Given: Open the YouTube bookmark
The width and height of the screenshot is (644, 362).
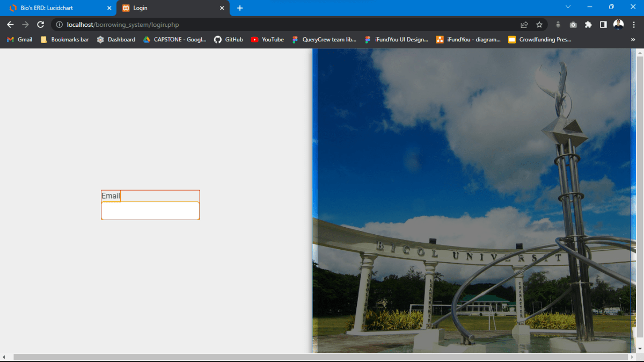Looking at the screenshot, I should (x=267, y=39).
